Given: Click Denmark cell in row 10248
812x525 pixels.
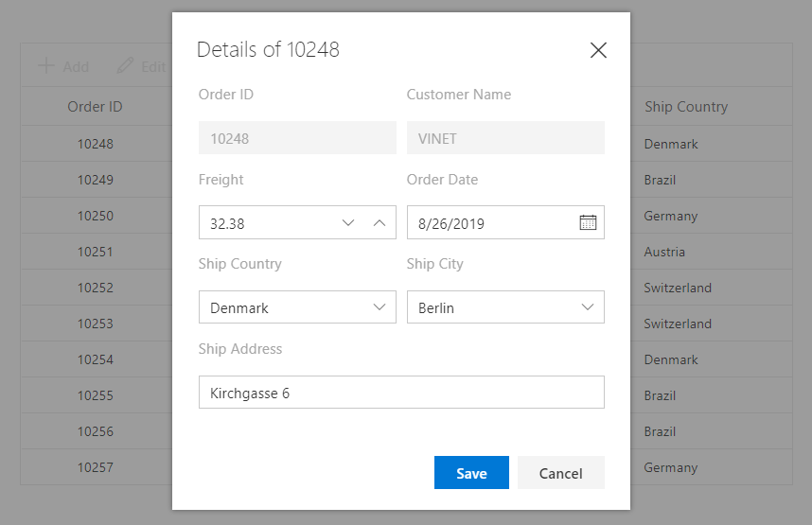Looking at the screenshot, I should click(671, 144).
